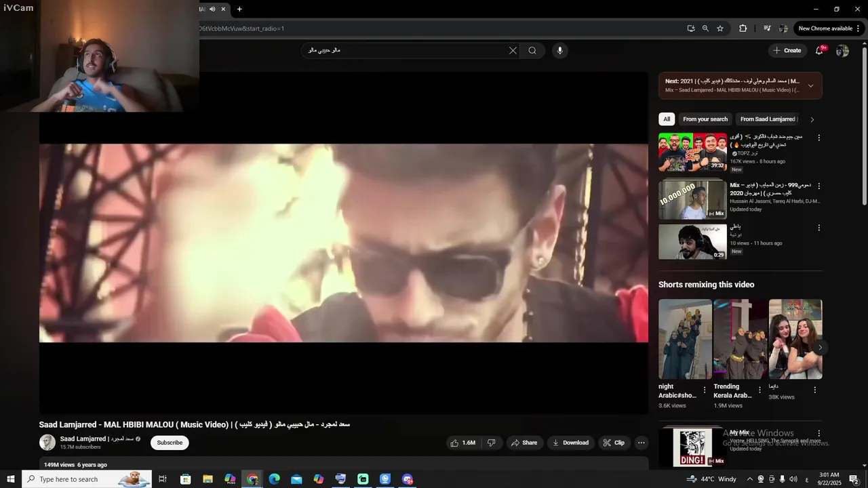
Task: Click the video title text
Action: [x=195, y=424]
